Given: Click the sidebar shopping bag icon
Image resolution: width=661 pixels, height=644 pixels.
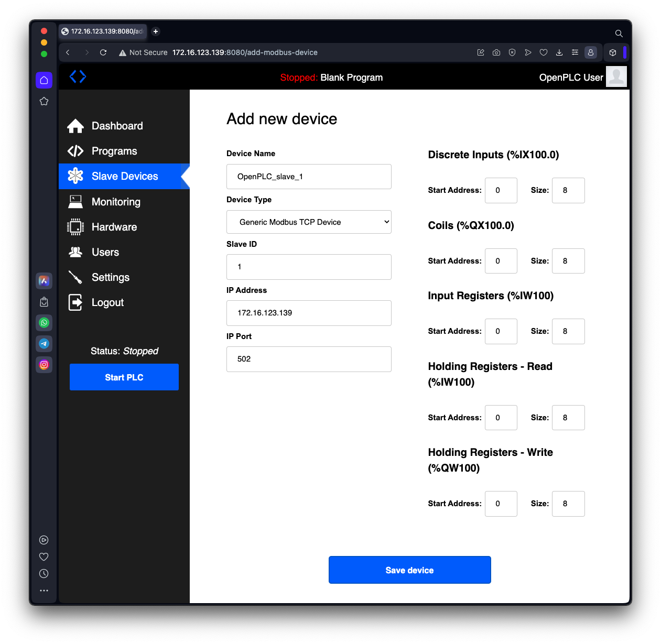Looking at the screenshot, I should tap(44, 302).
